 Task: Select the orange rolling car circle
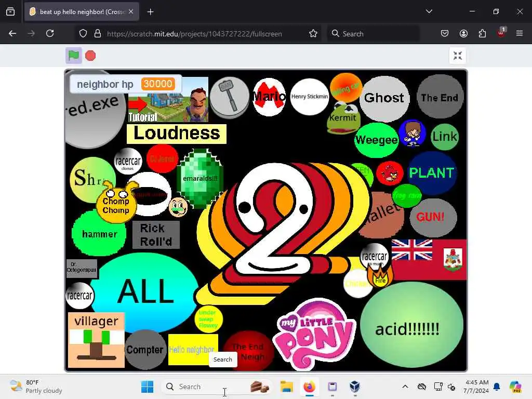click(345, 88)
